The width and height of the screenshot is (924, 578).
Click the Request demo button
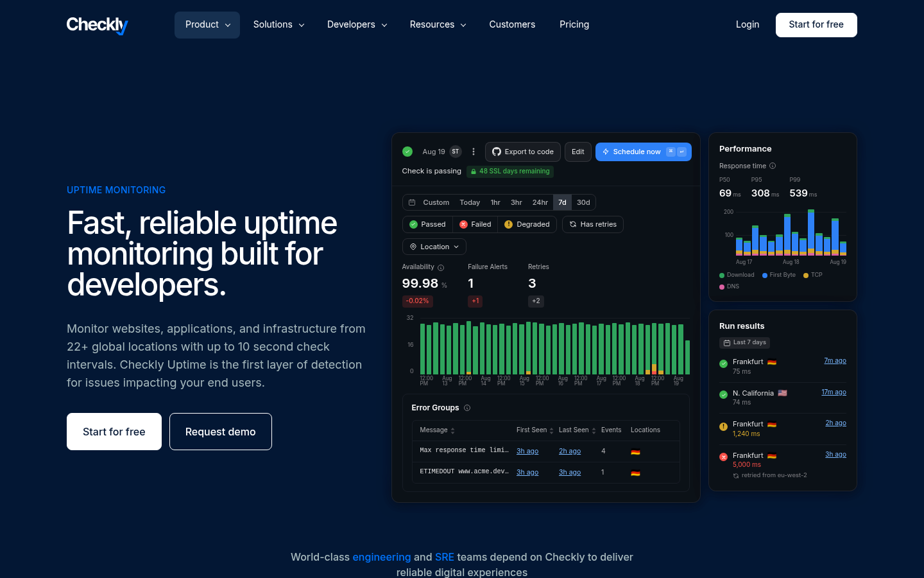coord(221,432)
